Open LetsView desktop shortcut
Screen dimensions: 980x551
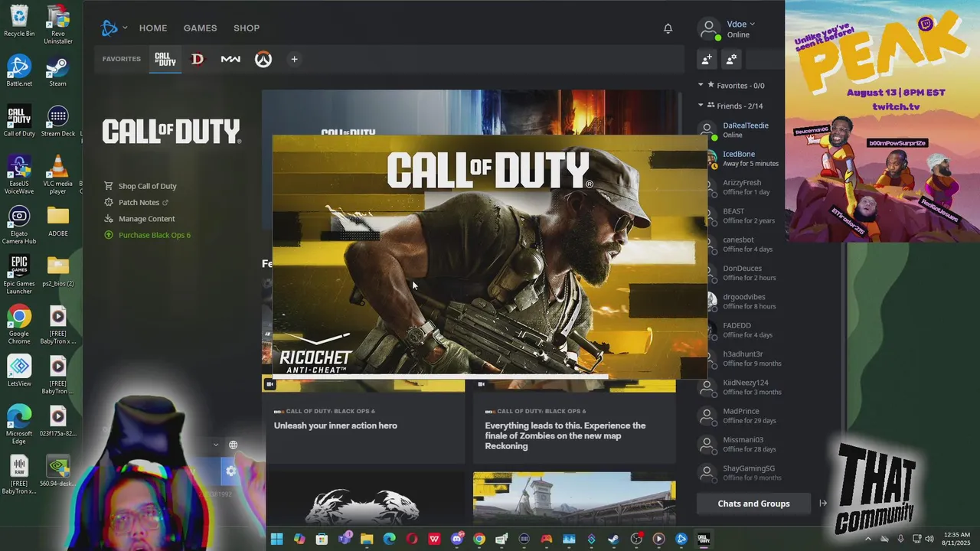19,371
